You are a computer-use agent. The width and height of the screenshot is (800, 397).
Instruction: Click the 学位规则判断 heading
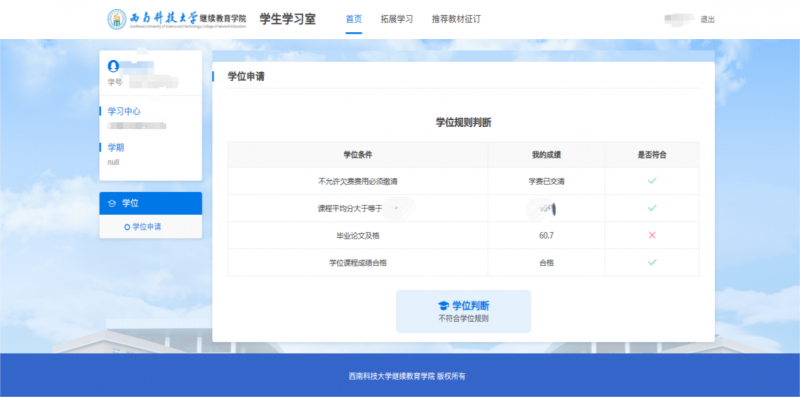(x=463, y=122)
